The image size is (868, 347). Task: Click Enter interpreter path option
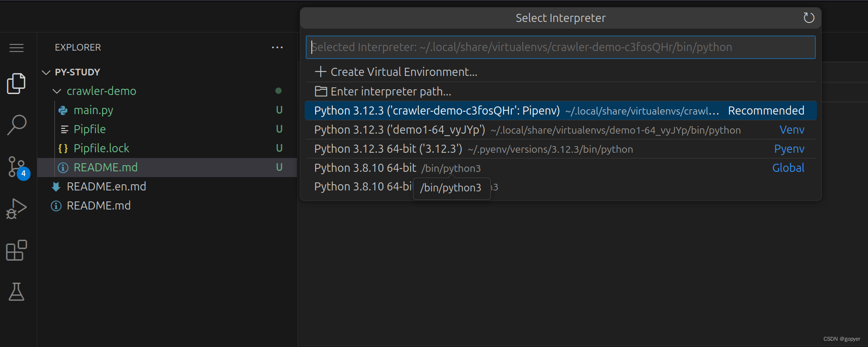tap(390, 91)
